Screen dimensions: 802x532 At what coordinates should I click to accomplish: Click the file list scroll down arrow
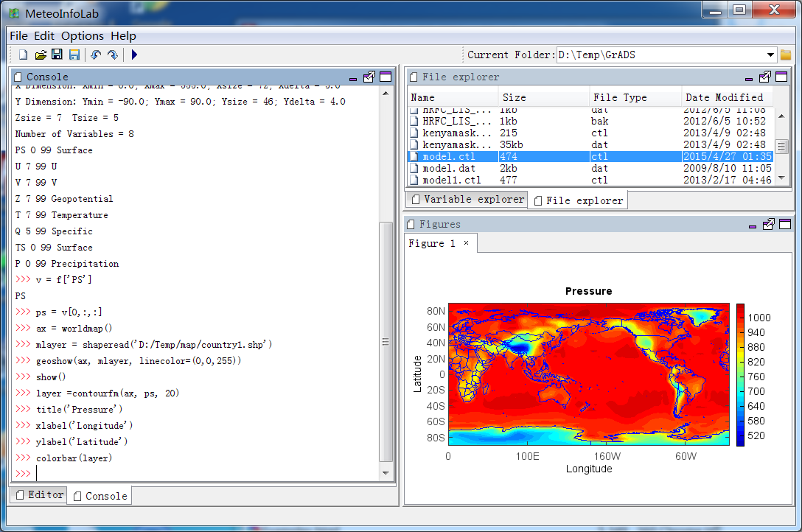coord(781,178)
